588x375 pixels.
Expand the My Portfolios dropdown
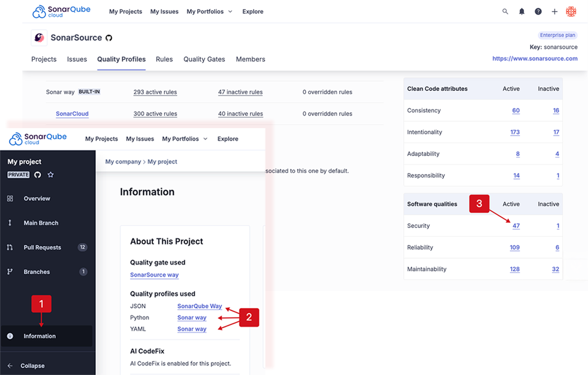(x=231, y=11)
